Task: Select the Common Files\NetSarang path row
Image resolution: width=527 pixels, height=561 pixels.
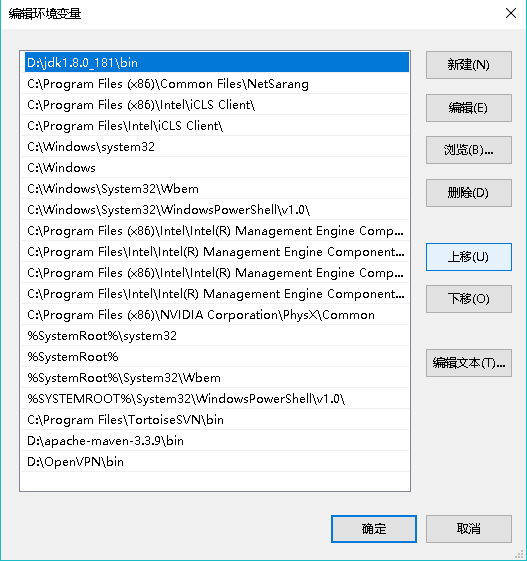Action: tap(217, 84)
